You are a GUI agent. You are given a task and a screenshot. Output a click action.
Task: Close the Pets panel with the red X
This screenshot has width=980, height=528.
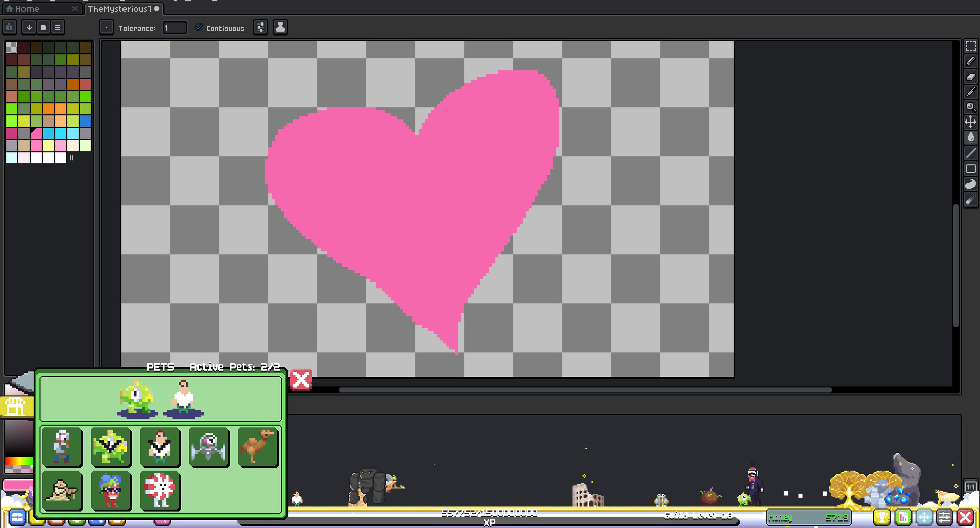300,380
